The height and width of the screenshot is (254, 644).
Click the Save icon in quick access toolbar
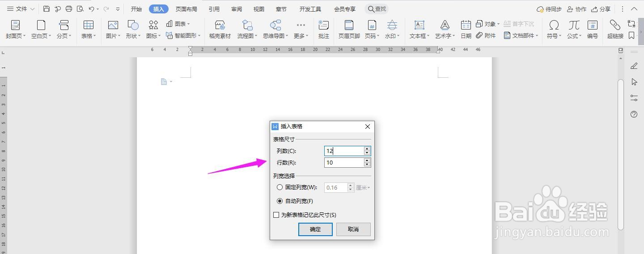(47, 9)
